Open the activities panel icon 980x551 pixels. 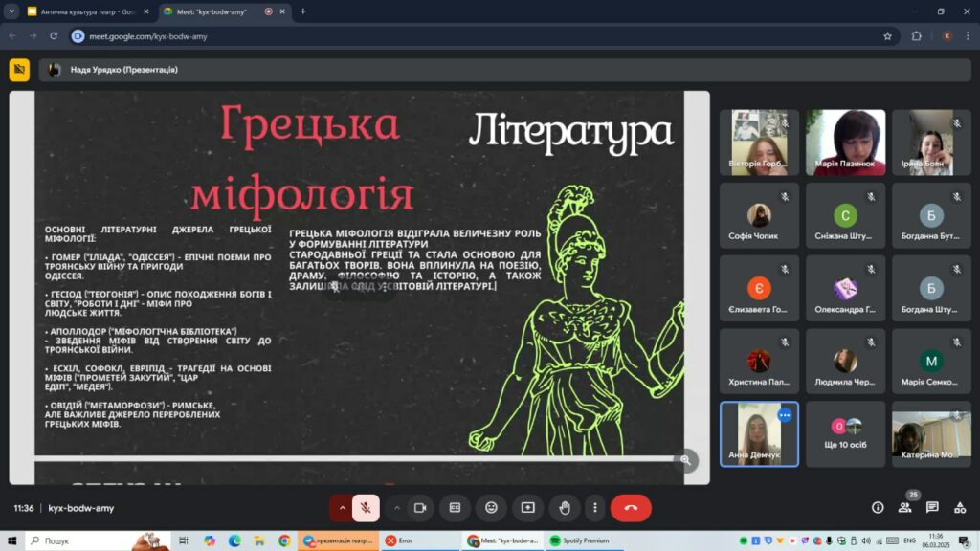pyautogui.click(x=960, y=508)
